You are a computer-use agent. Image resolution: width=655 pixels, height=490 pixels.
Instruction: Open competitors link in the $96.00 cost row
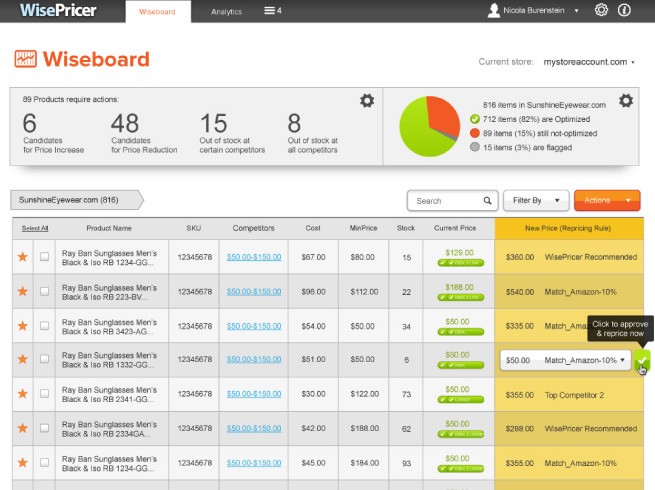[254, 292]
